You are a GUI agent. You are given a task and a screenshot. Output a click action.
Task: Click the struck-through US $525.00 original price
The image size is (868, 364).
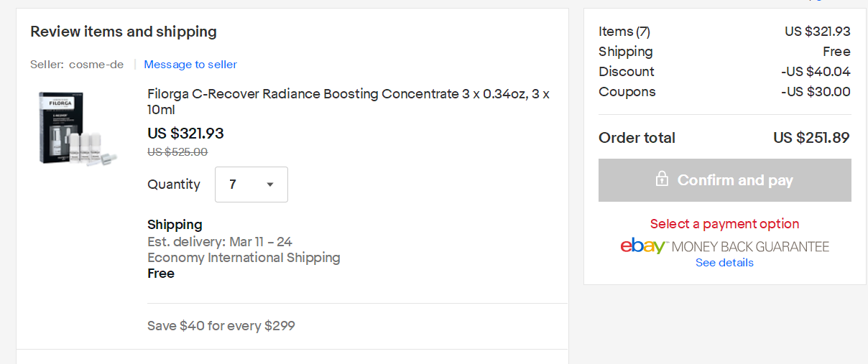pyautogui.click(x=177, y=151)
